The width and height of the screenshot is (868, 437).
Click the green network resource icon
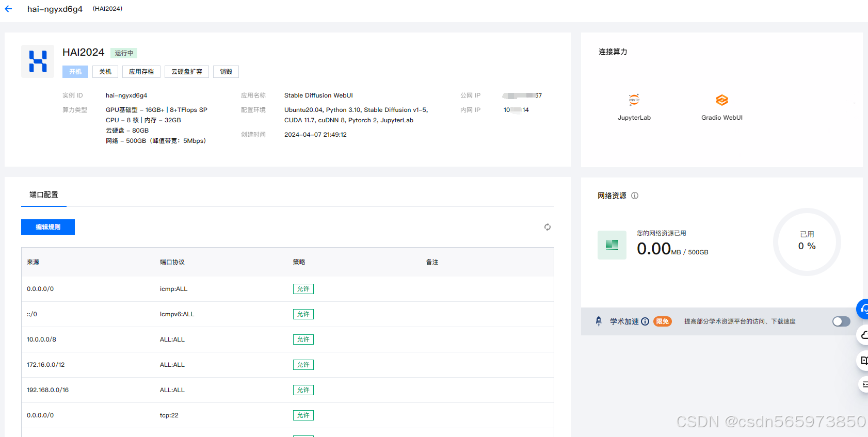(612, 245)
